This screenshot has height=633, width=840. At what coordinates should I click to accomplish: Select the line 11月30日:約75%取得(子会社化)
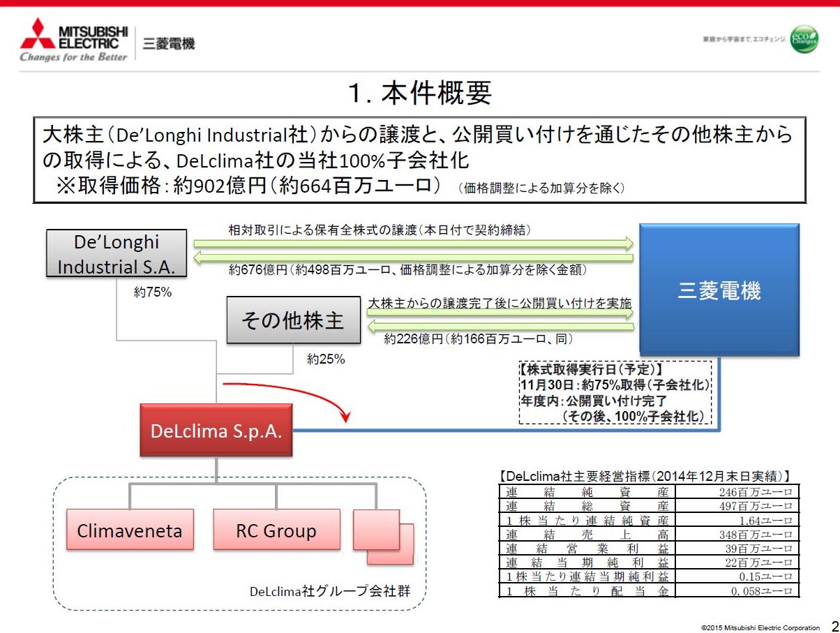point(614,385)
